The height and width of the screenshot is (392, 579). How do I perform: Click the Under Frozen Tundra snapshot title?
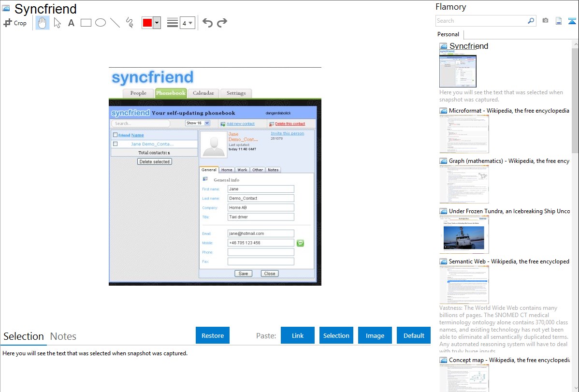coord(509,211)
